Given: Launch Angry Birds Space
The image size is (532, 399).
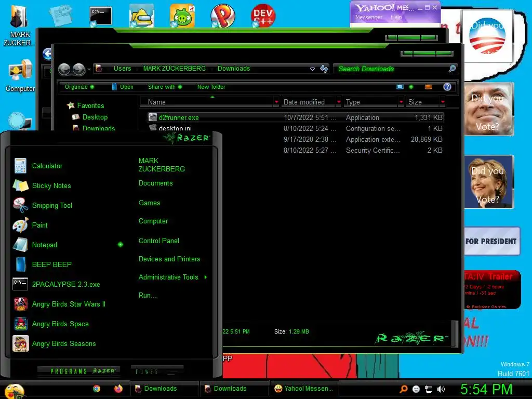Looking at the screenshot, I should 60,324.
